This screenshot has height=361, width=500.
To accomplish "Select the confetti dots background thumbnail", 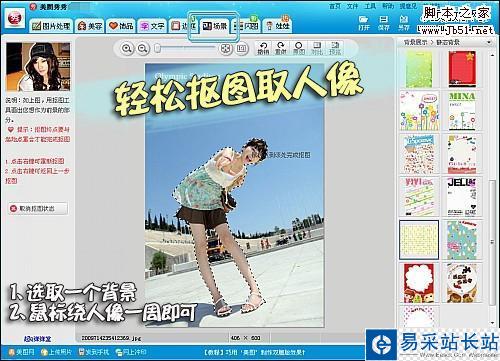I will point(419,154).
